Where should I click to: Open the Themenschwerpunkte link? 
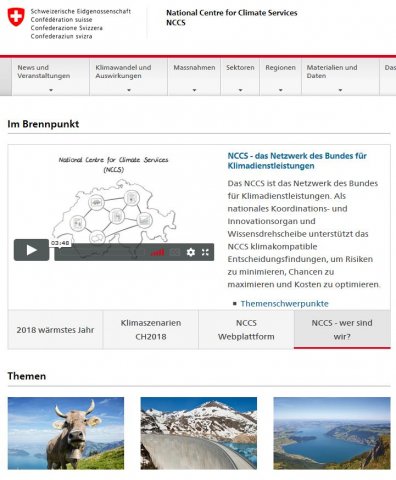click(x=284, y=304)
